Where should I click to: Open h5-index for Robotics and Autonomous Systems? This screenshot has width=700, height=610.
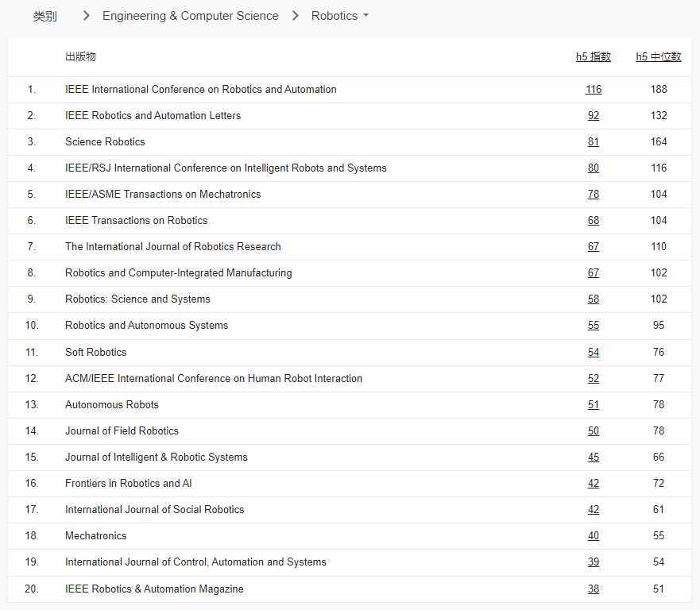coord(593,325)
